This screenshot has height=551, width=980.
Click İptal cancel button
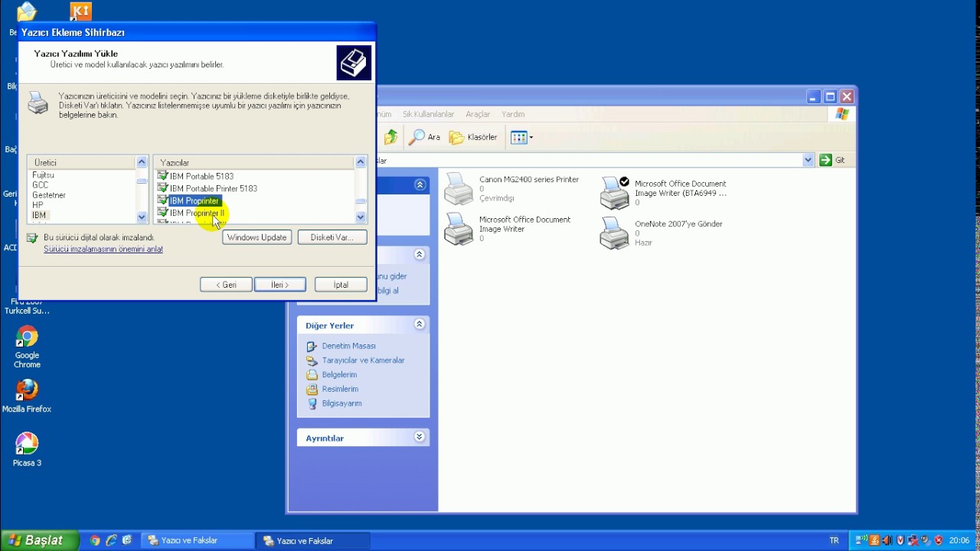(x=341, y=285)
